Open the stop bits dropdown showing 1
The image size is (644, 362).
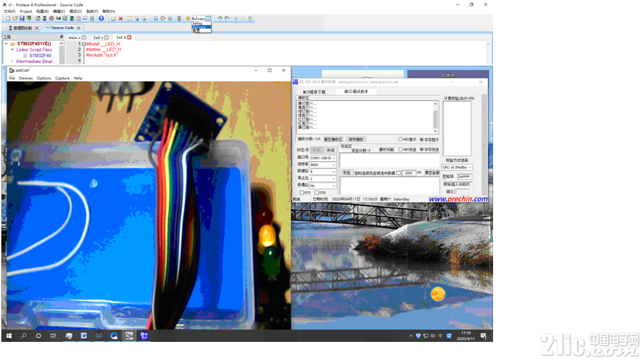323,178
